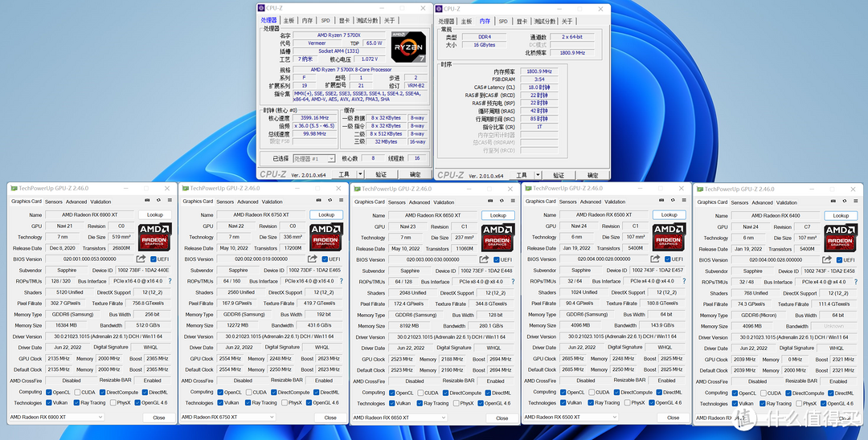Click screenshot camera icon in RX 6650 XT window
Image resolution: width=868 pixels, height=440 pixels.
tap(490, 201)
